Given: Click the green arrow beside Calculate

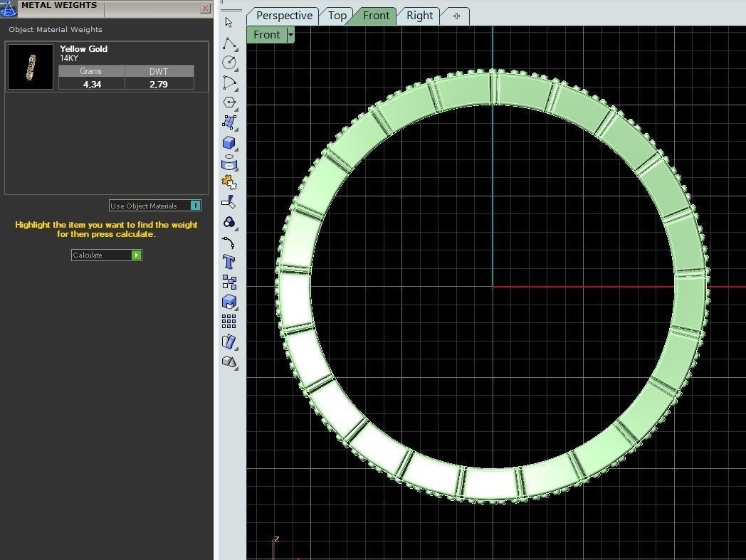Looking at the screenshot, I should [x=136, y=255].
